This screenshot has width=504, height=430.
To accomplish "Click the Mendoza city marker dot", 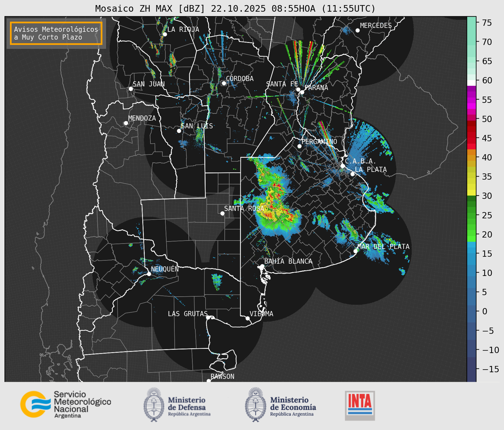I will tap(126, 123).
